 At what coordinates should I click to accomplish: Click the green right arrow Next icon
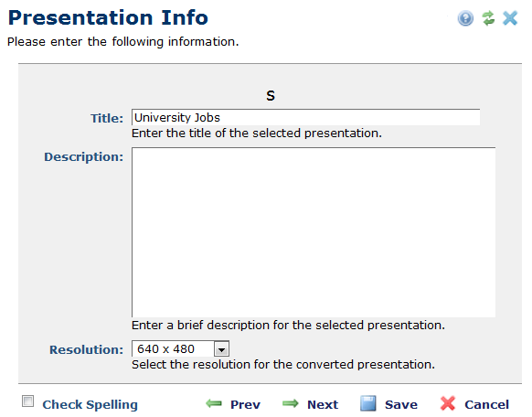click(x=290, y=403)
